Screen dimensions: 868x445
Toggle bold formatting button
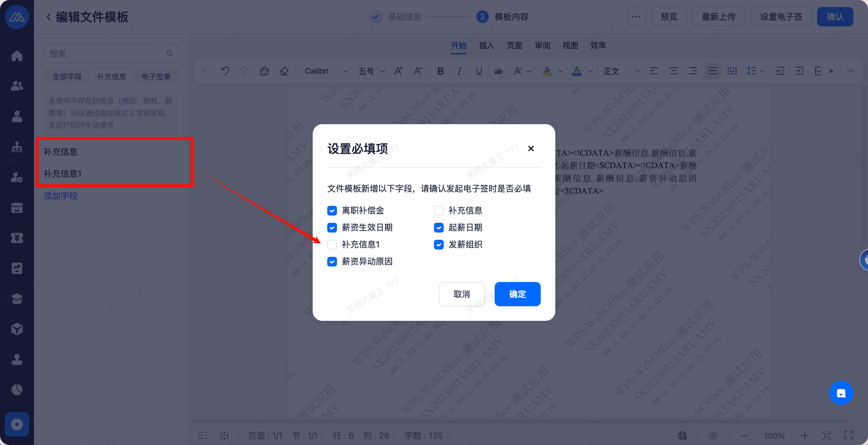click(440, 71)
